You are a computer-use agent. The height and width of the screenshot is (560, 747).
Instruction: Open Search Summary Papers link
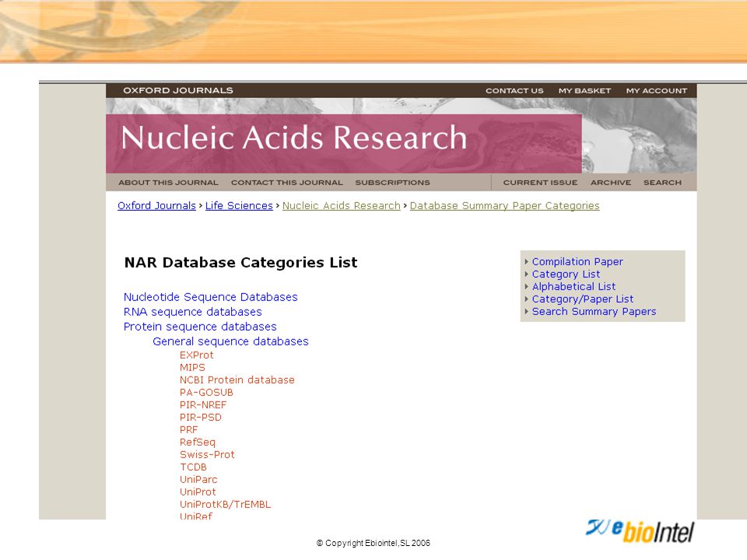(594, 311)
